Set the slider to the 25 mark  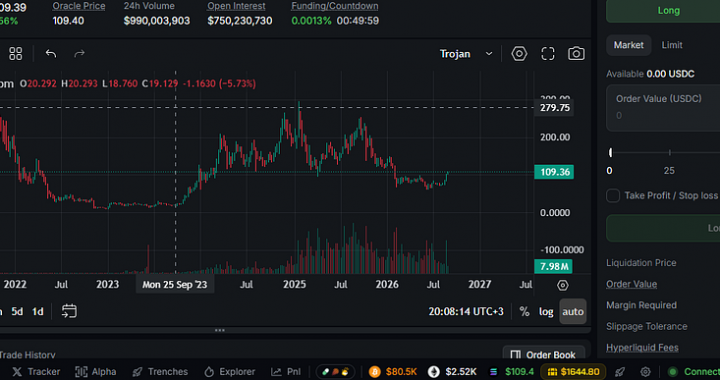click(x=669, y=152)
